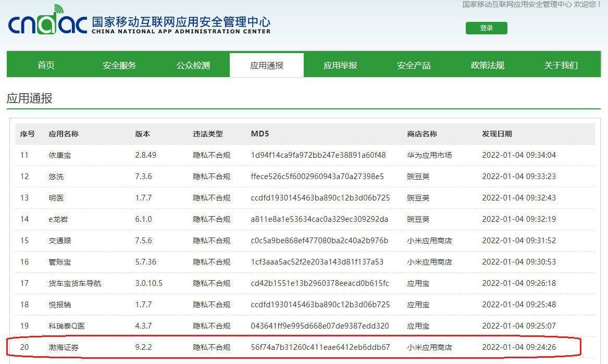The width and height of the screenshot is (608, 364).
Task: Click the 发现日期 column header
Action: [497, 134]
